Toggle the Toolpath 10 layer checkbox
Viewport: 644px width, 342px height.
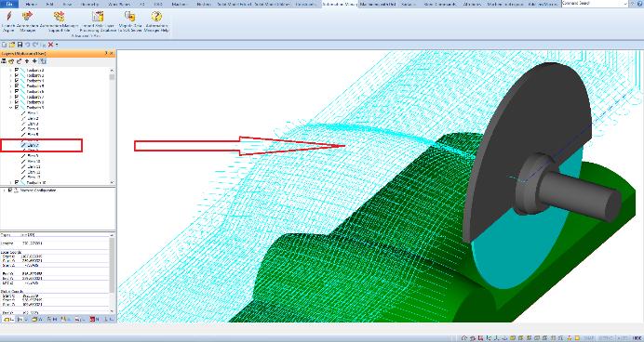pyautogui.click(x=17, y=182)
